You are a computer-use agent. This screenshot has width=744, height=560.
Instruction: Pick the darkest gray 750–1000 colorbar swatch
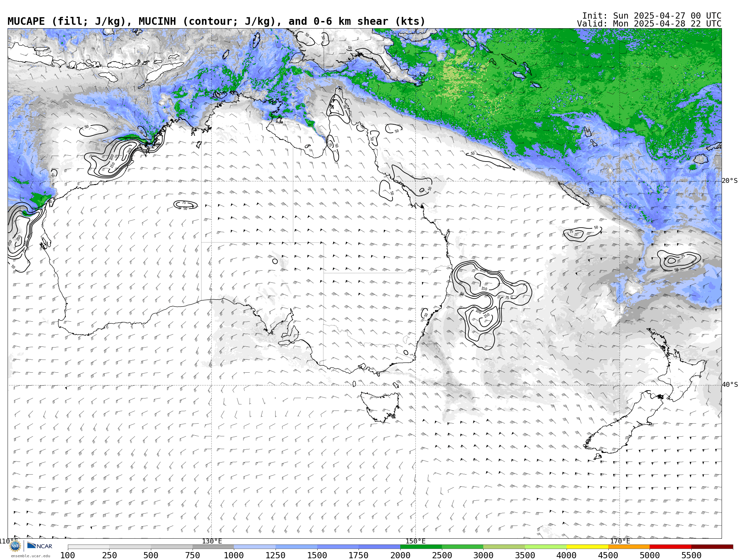213,547
